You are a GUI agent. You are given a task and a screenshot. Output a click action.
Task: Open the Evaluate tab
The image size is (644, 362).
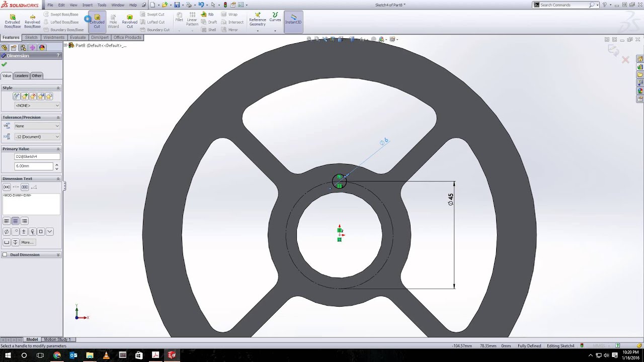(78, 38)
